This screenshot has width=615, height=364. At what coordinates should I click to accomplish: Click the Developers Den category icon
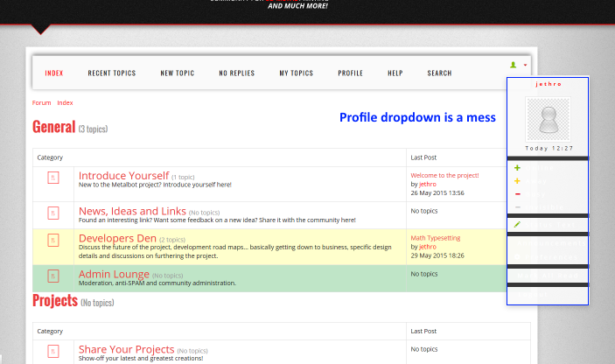coord(52,241)
